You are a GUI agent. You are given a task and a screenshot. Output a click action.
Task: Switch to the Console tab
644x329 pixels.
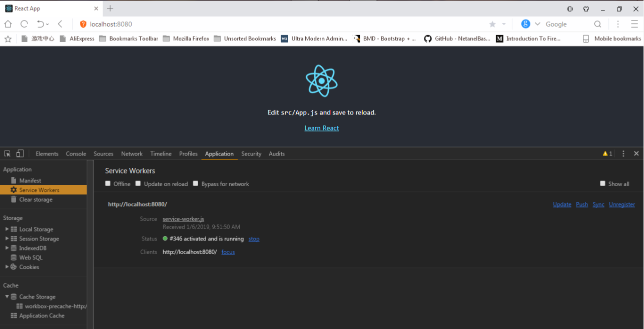[76, 153]
